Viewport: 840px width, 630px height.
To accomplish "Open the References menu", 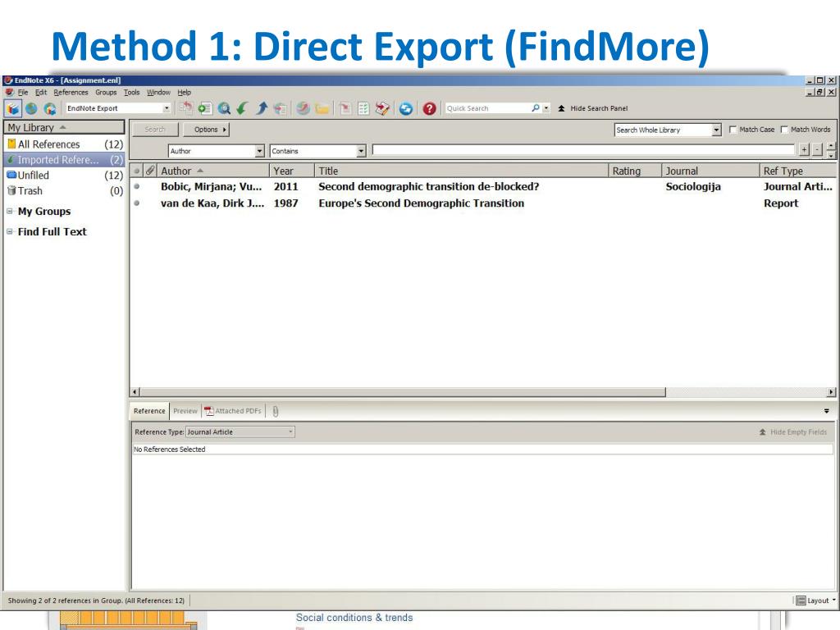I will coord(71,92).
